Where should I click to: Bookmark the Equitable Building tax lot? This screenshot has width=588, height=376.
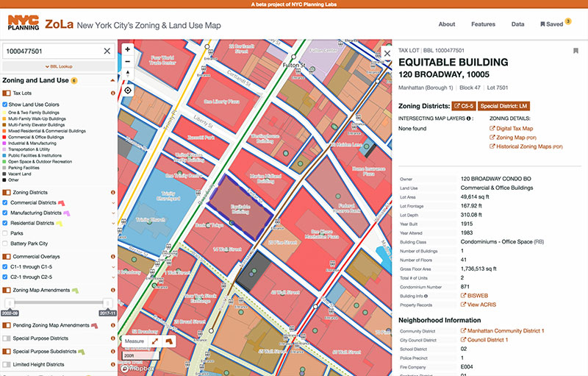point(575,51)
